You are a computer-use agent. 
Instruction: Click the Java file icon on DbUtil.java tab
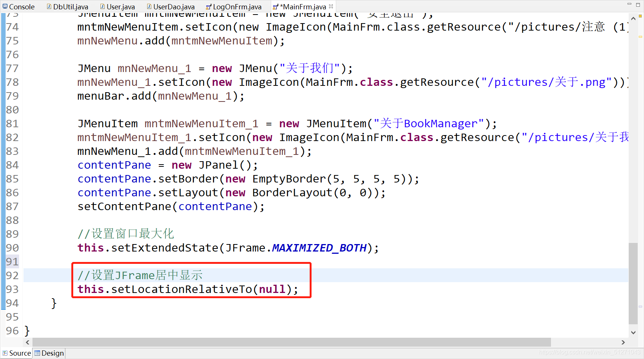point(49,6)
